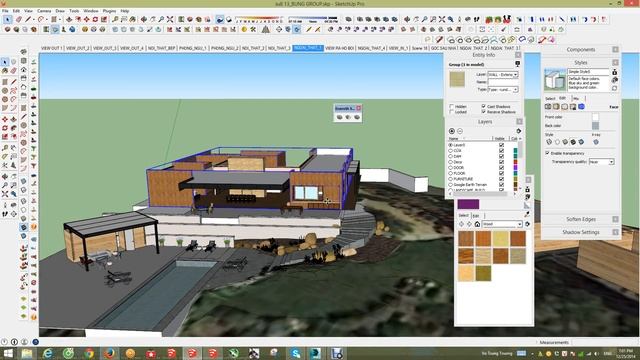This screenshot has width=640, height=360.
Task: Collapse the Styles panel title bar
Action: pos(580,62)
